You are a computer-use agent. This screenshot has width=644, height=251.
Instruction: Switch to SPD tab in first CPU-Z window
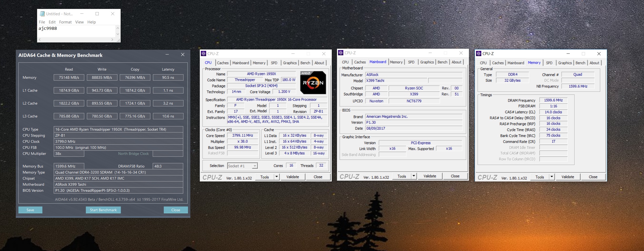(x=274, y=63)
